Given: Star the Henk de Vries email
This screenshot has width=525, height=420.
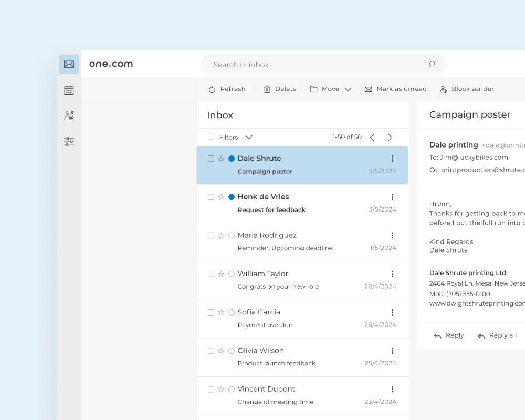Looking at the screenshot, I should tap(221, 197).
